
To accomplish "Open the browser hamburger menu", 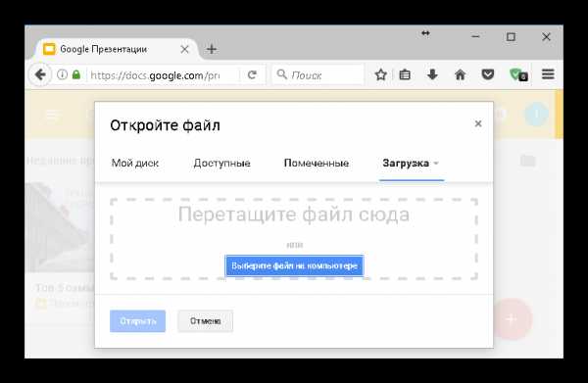I will (x=548, y=74).
